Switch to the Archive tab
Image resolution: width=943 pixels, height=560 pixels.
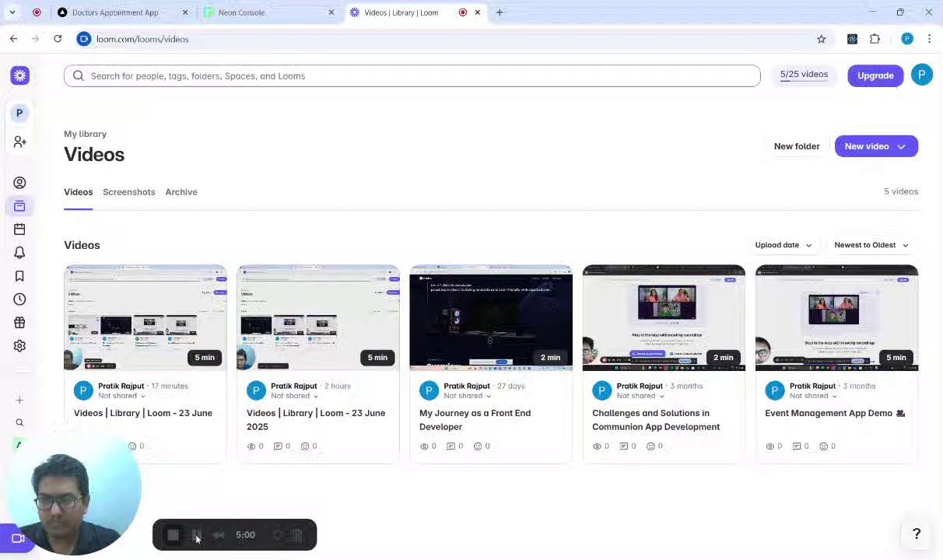point(181,192)
